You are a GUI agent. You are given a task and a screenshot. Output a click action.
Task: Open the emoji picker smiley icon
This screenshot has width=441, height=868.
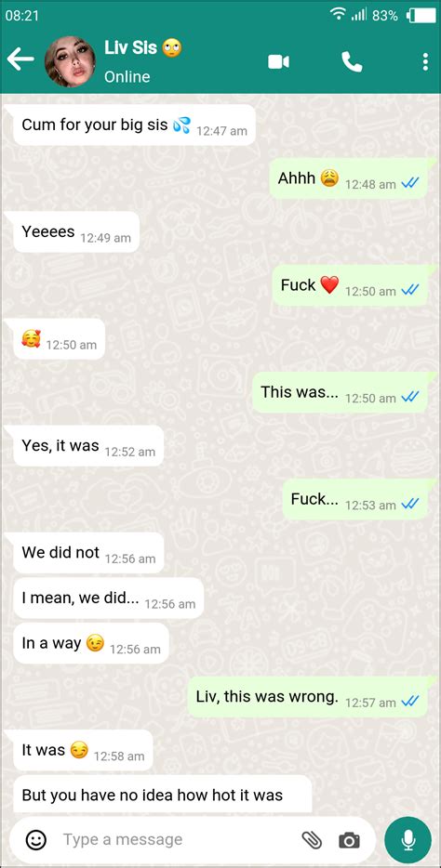[x=36, y=840]
